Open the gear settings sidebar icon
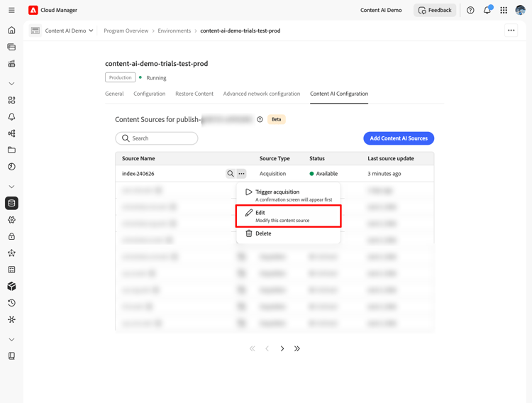 pos(11,220)
